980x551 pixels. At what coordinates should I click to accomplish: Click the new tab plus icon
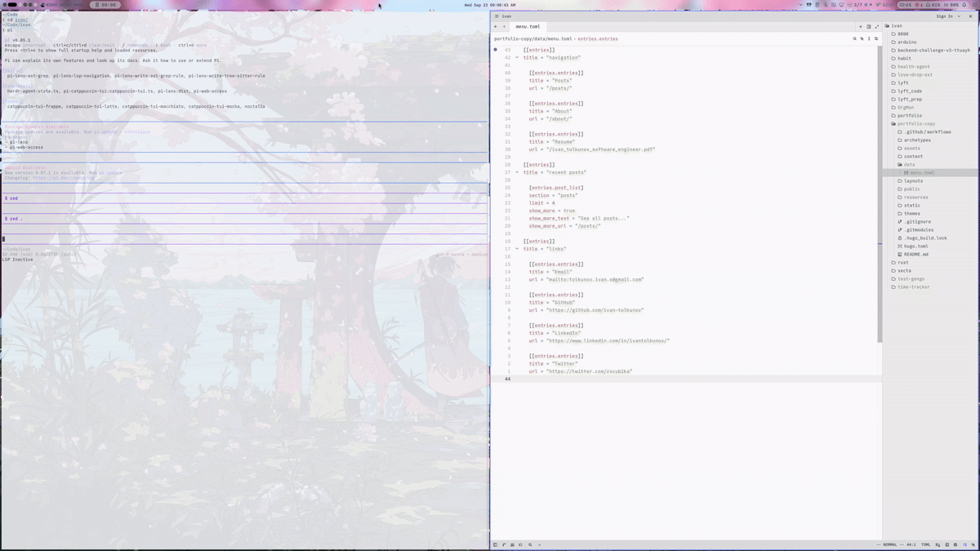[x=860, y=26]
